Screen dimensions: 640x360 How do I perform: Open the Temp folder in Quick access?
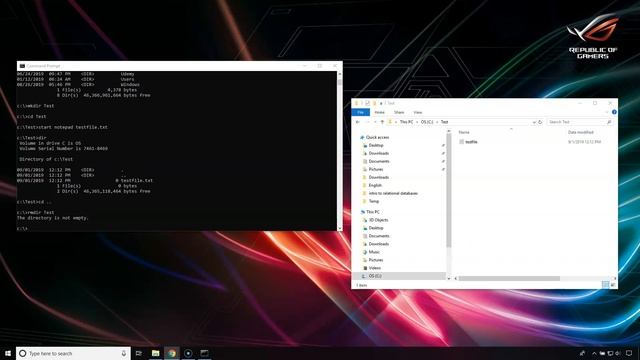(373, 201)
